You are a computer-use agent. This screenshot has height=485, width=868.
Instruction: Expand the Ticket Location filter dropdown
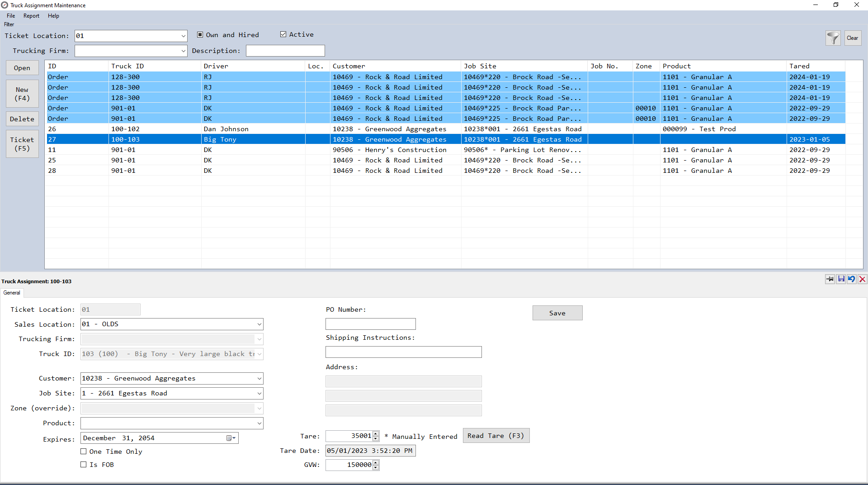point(183,36)
